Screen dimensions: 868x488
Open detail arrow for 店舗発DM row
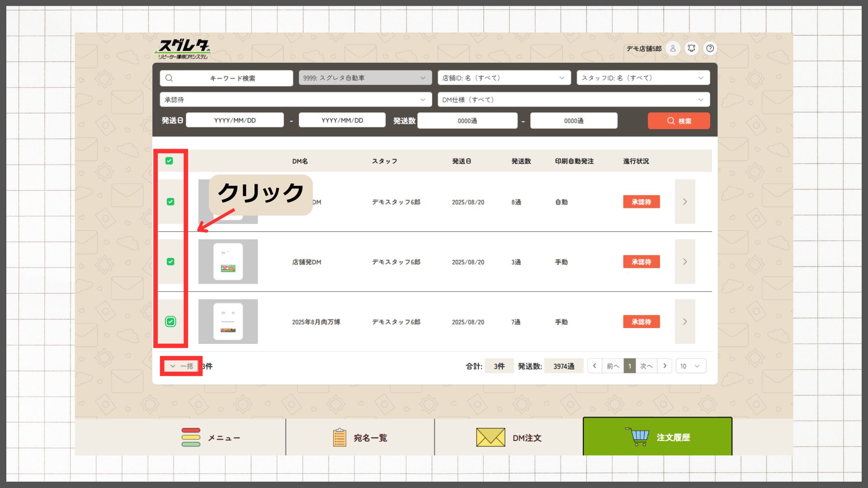(684, 262)
